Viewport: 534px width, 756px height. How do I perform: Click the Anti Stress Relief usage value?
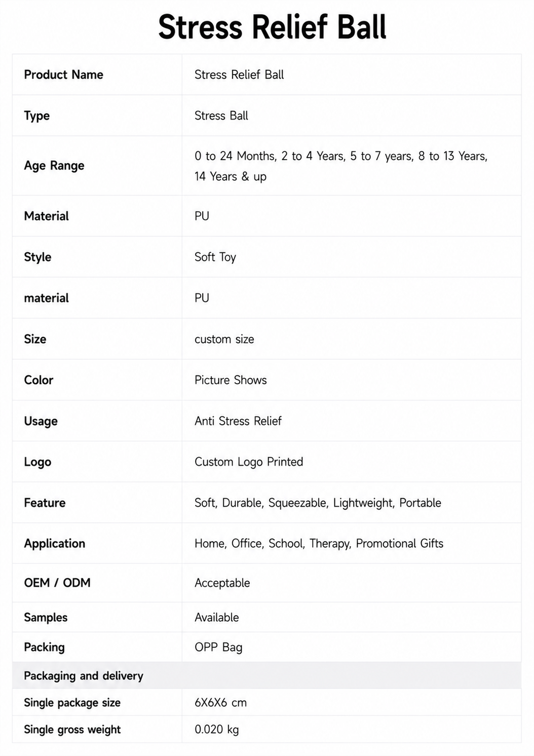pos(238,421)
